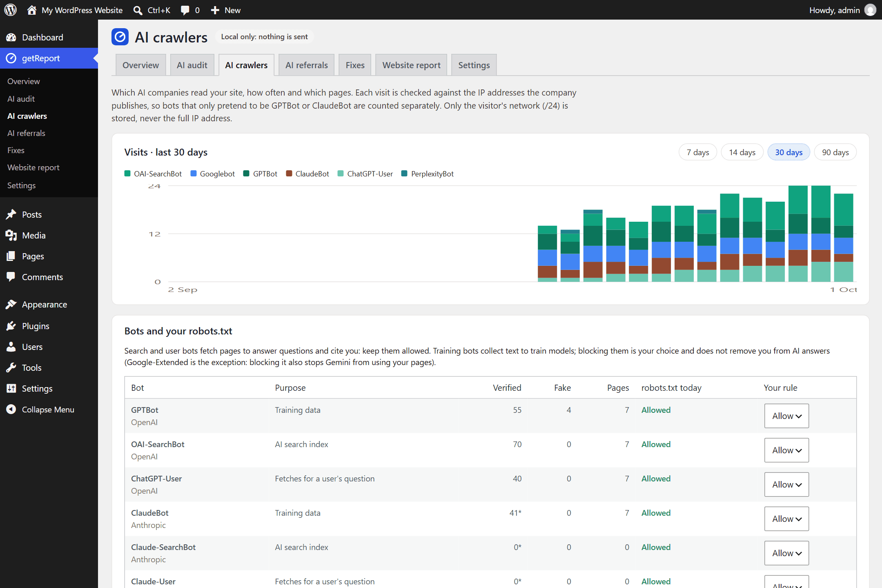Click the Googlebot legend color swatch

194,174
